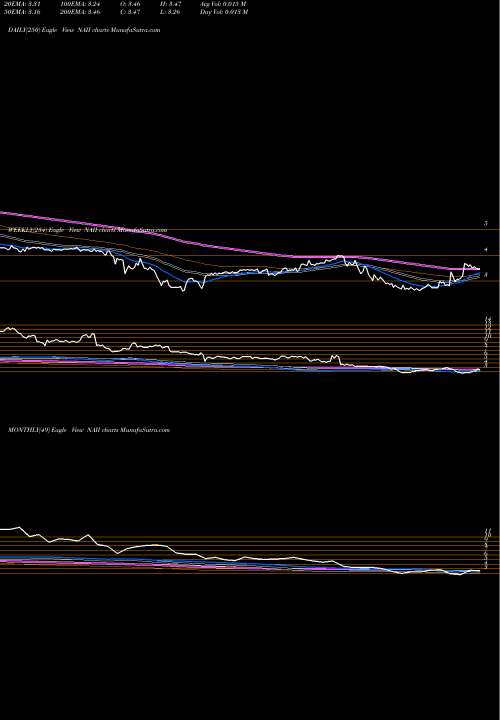
Task: Click the price axis label 4 on daily chart
Action: tap(486, 249)
